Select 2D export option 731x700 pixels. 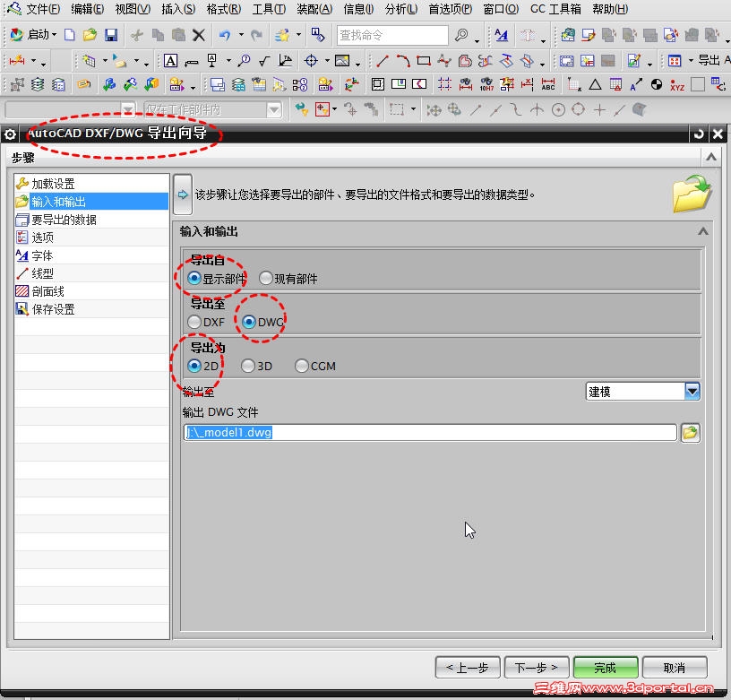coord(193,366)
